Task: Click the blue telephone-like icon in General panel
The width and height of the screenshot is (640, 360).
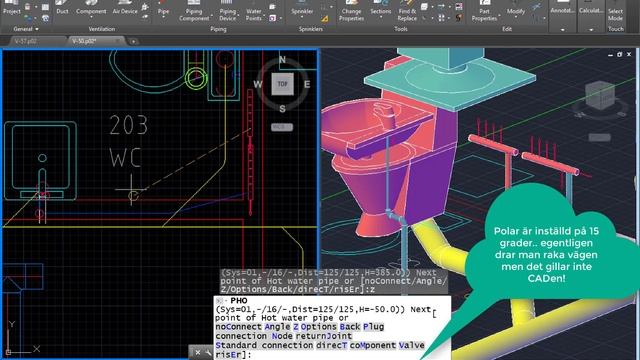Action: (45, 18)
